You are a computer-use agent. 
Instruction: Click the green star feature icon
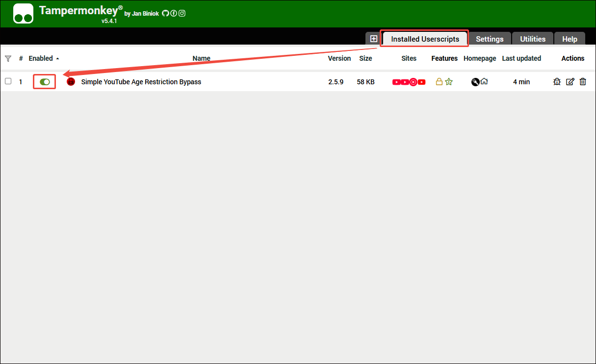[x=449, y=82]
